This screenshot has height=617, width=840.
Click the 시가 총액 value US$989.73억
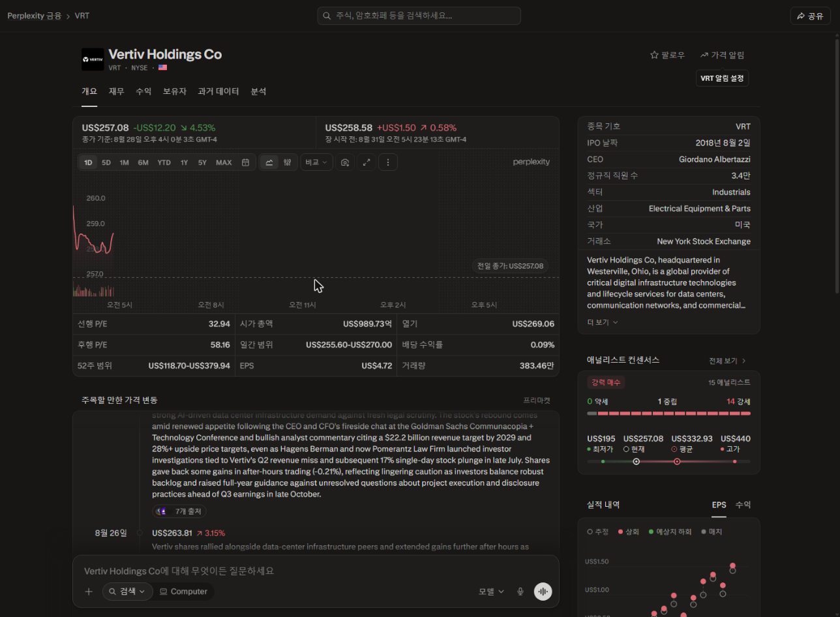(x=368, y=324)
